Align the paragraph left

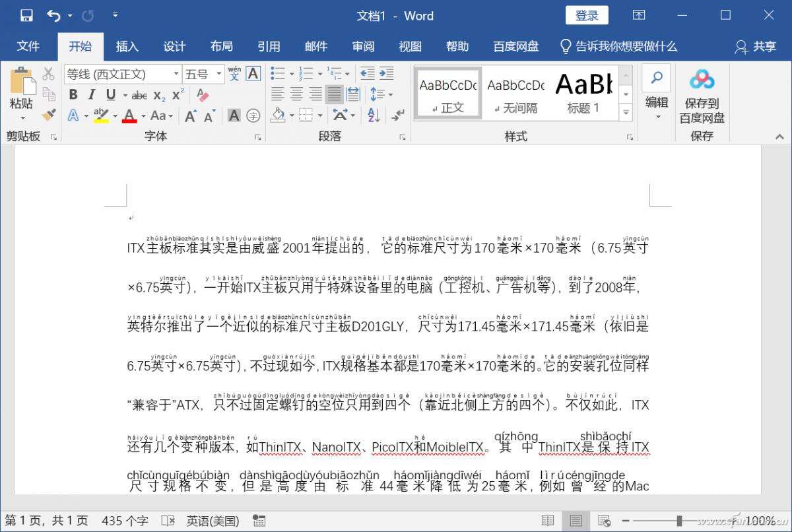click(278, 94)
